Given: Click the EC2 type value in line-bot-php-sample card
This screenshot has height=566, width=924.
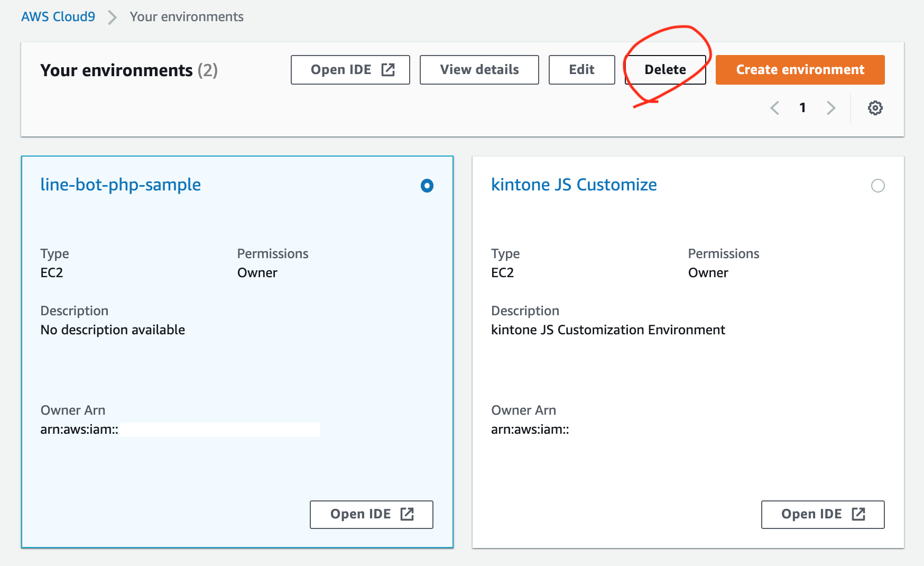Looking at the screenshot, I should [x=52, y=273].
